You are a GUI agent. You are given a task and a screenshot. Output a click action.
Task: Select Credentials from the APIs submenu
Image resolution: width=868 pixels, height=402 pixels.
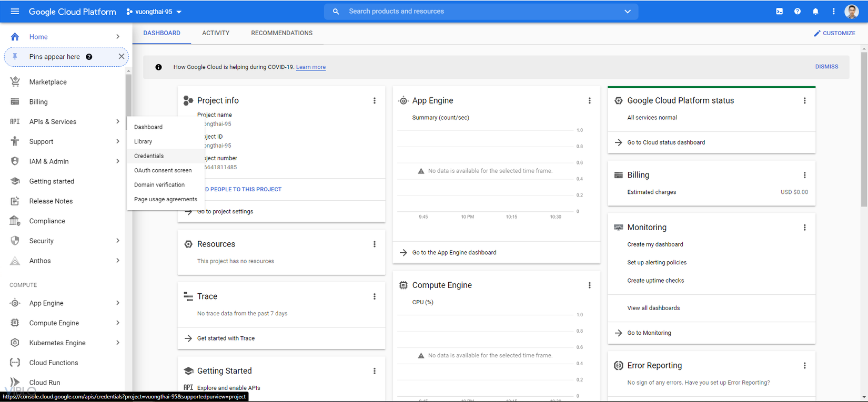[x=149, y=156]
